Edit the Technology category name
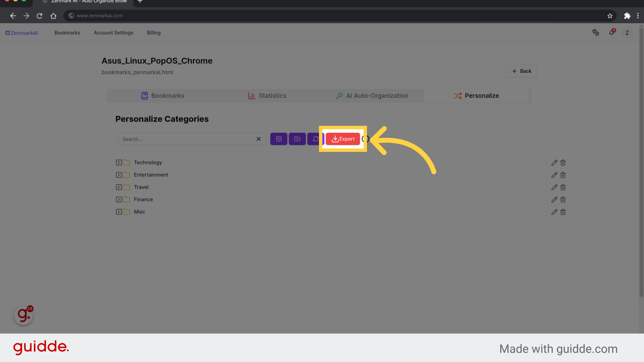Viewport: 644px width, 362px height. tap(554, 163)
